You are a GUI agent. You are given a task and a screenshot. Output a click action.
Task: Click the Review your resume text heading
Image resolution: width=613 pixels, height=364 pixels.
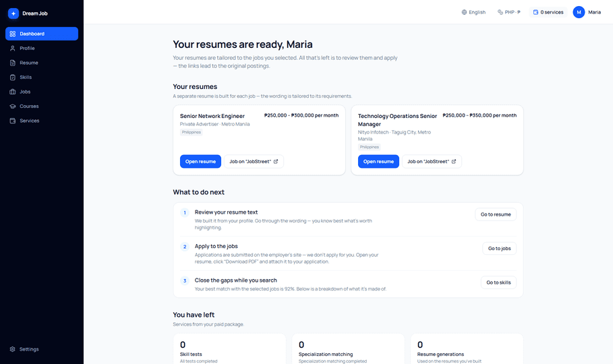[x=226, y=212]
